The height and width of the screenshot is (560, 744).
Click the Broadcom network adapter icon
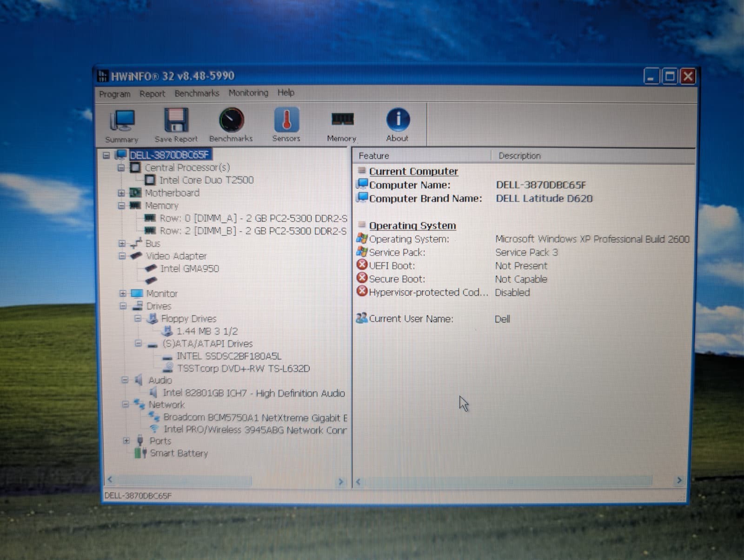[154, 417]
